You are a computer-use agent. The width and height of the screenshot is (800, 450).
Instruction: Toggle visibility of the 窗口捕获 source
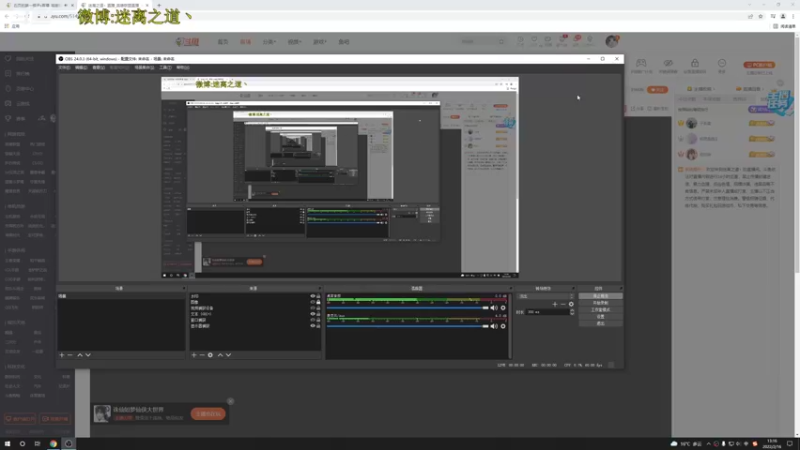313,320
